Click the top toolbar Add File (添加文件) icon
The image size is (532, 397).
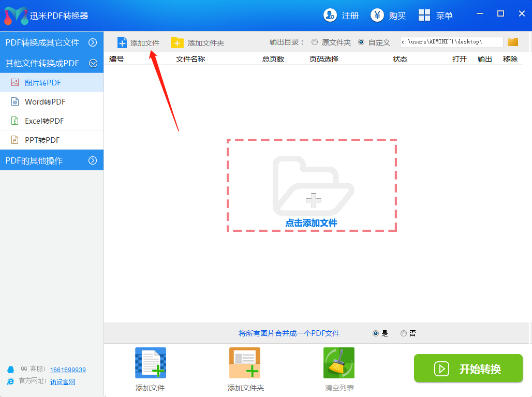(122, 42)
